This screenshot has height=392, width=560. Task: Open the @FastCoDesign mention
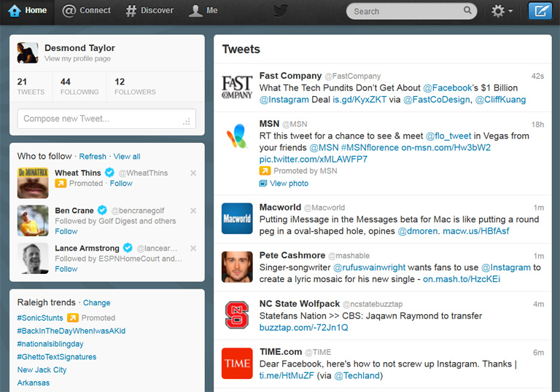[x=437, y=100]
